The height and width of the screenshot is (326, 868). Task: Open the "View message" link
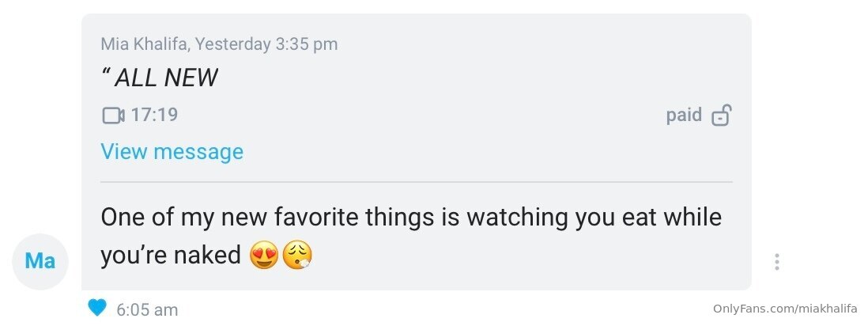tap(172, 151)
